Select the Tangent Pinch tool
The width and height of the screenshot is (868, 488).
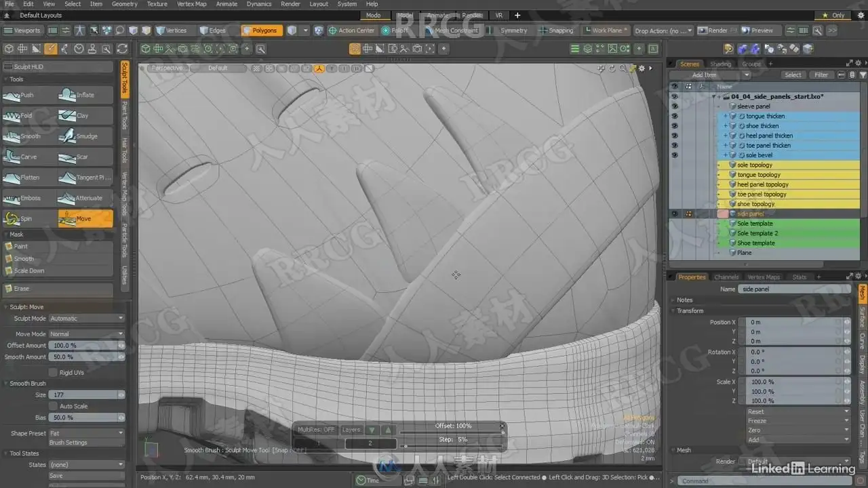pos(85,178)
